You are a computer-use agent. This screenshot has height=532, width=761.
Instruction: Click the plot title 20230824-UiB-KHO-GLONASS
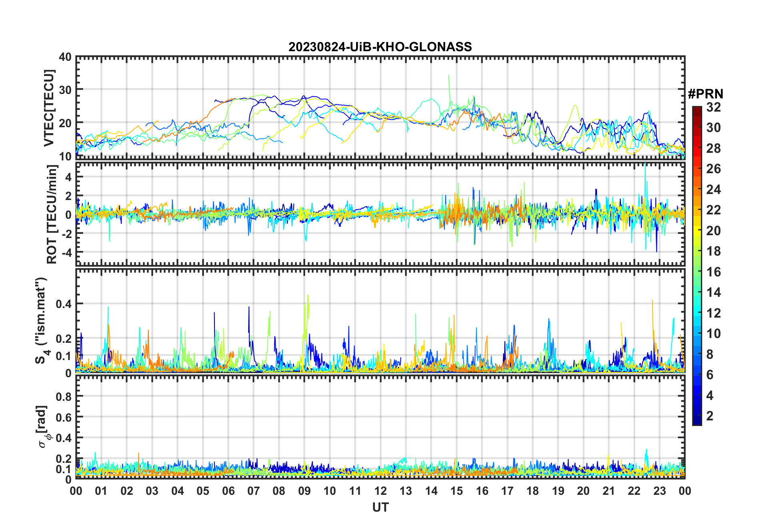coord(380,47)
